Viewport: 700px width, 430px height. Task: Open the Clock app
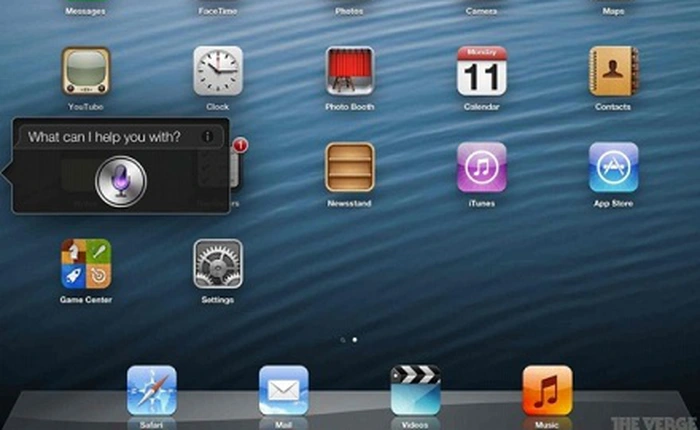[x=218, y=71]
